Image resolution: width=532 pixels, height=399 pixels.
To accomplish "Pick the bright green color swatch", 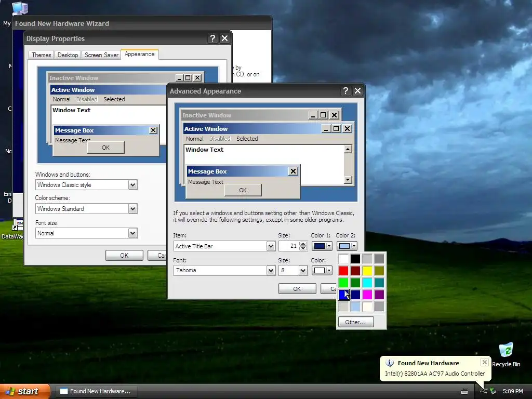I will tap(343, 283).
